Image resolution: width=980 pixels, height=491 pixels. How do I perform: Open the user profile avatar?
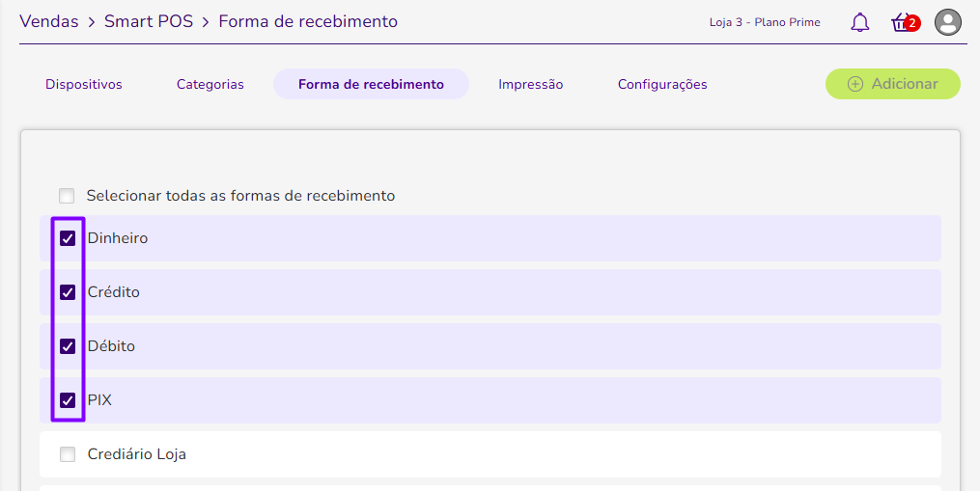[947, 22]
